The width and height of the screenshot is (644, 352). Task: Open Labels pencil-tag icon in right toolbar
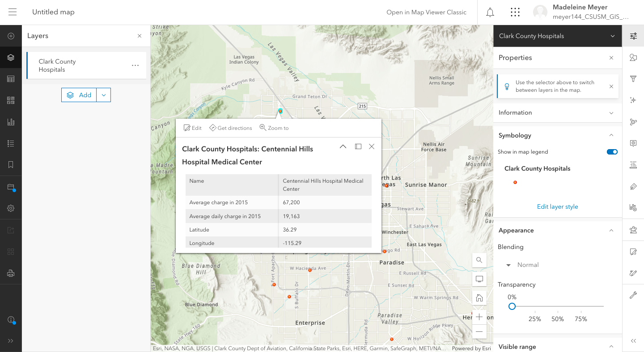633,187
